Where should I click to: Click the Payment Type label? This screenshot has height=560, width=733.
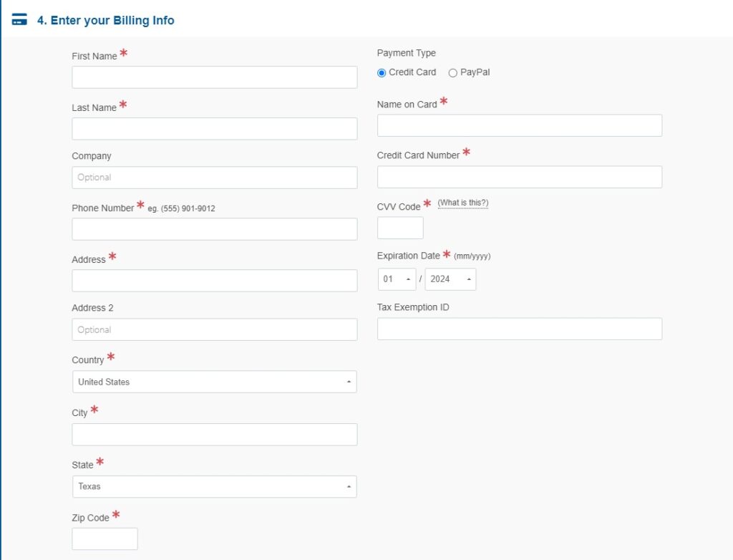407,53
